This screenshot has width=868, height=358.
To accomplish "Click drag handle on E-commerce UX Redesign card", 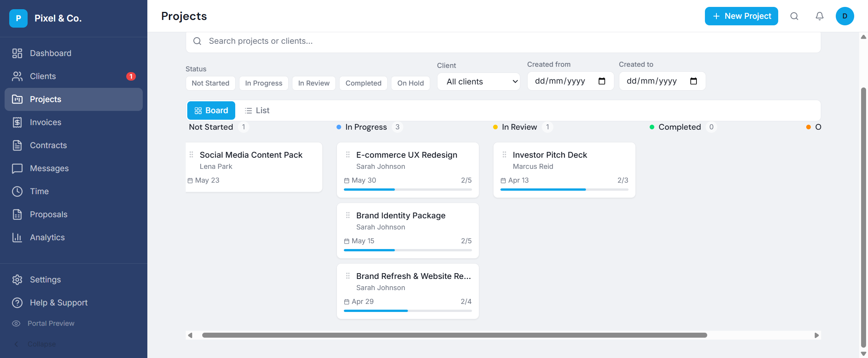I will click(x=348, y=155).
